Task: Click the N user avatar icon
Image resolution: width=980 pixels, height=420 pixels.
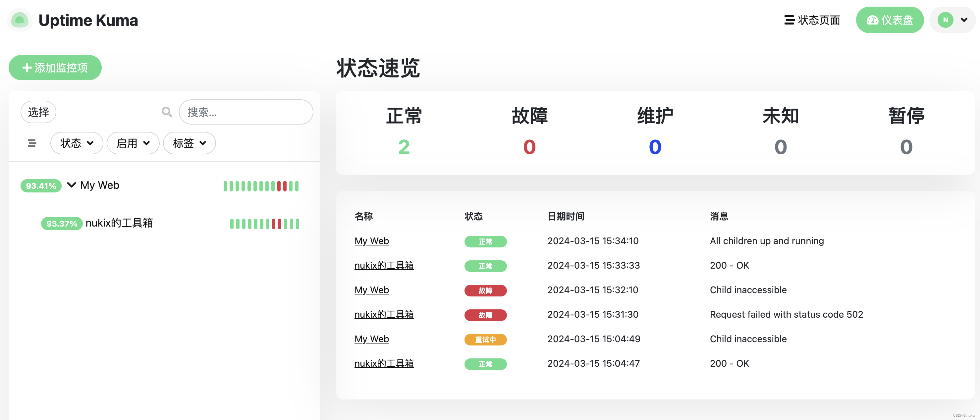Action: (945, 20)
